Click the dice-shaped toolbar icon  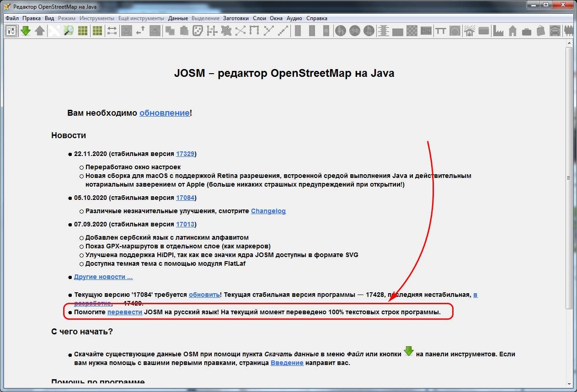[x=198, y=31]
